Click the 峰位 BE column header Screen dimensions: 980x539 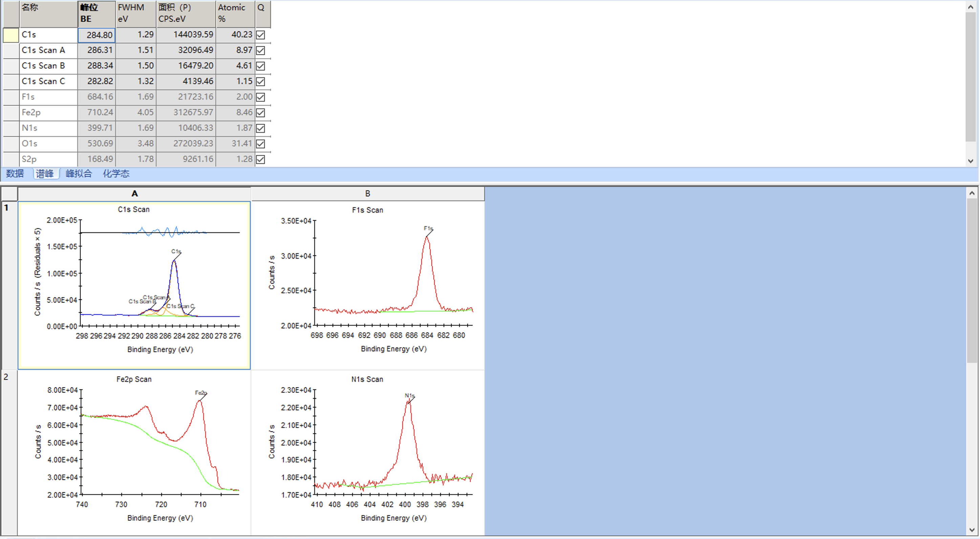[x=97, y=13]
